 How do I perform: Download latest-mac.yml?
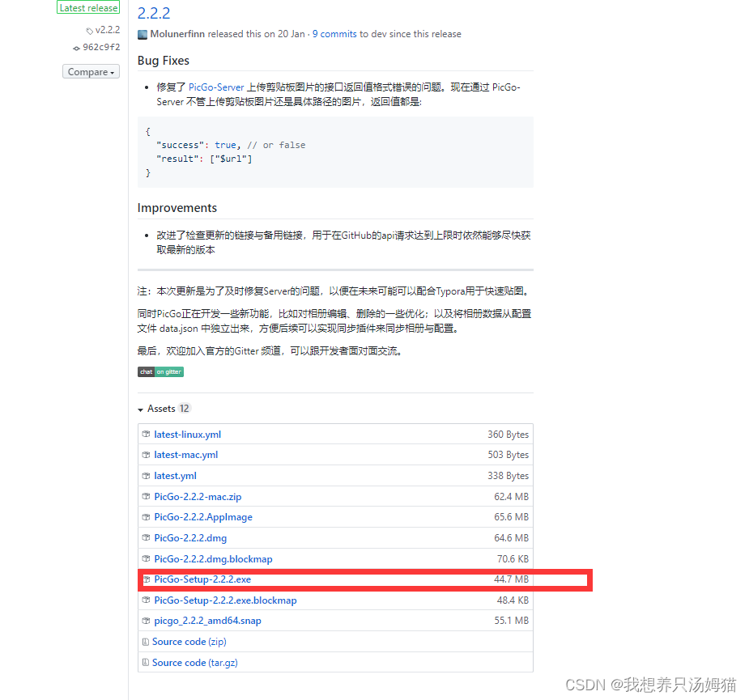[185, 455]
